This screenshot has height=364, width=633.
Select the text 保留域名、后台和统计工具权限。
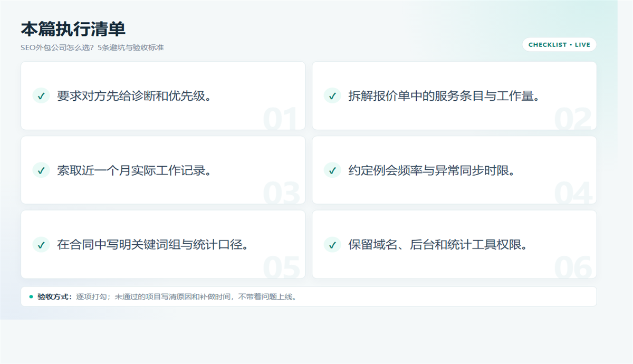438,245
